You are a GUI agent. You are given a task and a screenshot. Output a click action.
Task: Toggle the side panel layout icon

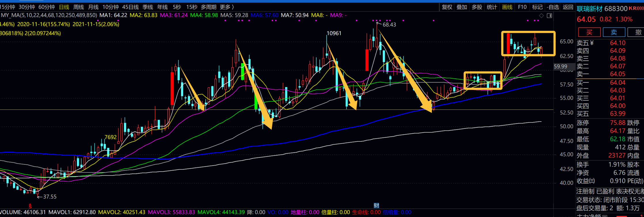(550, 16)
